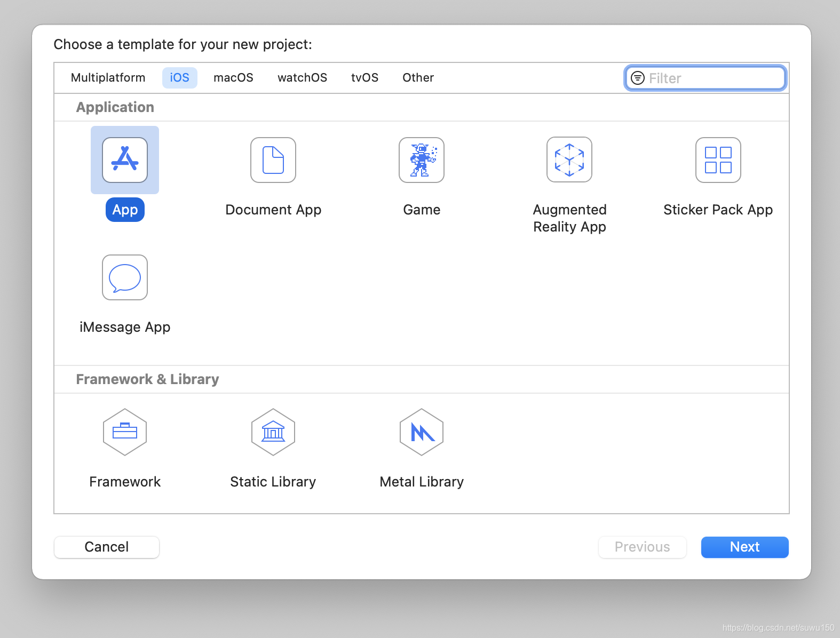Click the Sticker Pack App label
This screenshot has height=638, width=840.
718,210
